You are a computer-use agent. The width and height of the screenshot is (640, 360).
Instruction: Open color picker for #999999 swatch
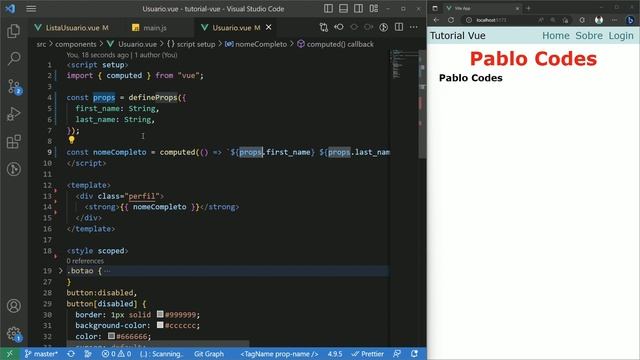point(160,314)
